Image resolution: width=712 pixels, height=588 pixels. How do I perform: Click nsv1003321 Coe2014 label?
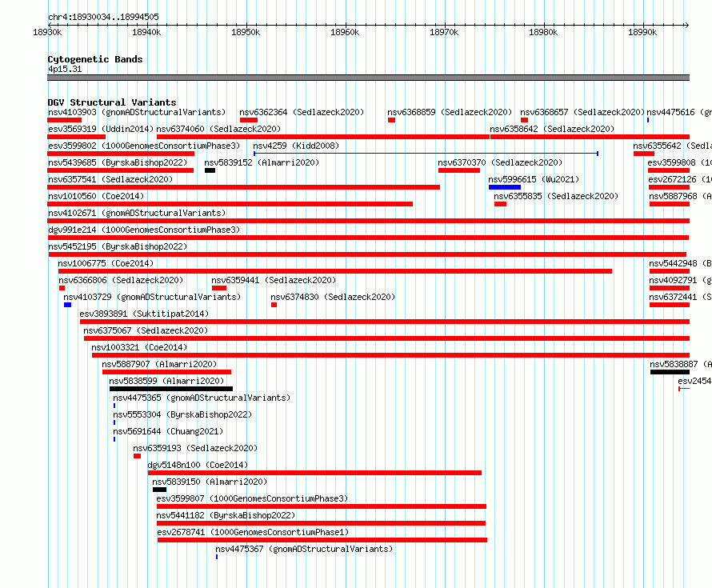click(139, 347)
